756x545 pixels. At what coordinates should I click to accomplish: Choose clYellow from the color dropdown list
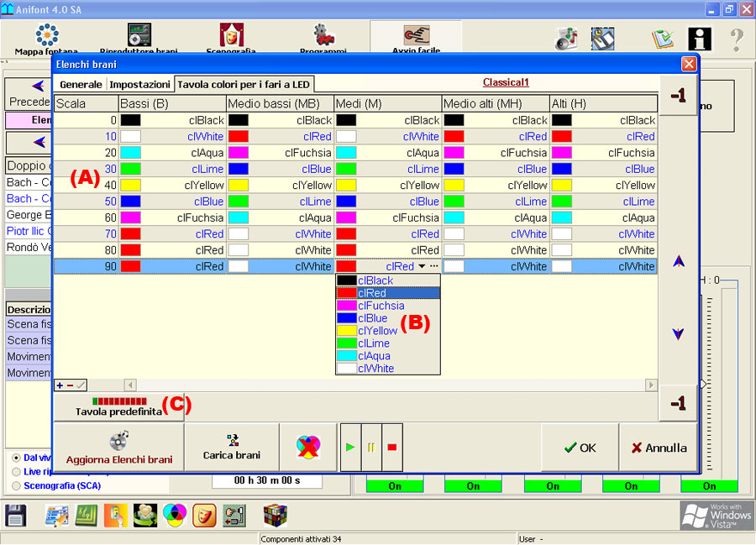(388, 331)
